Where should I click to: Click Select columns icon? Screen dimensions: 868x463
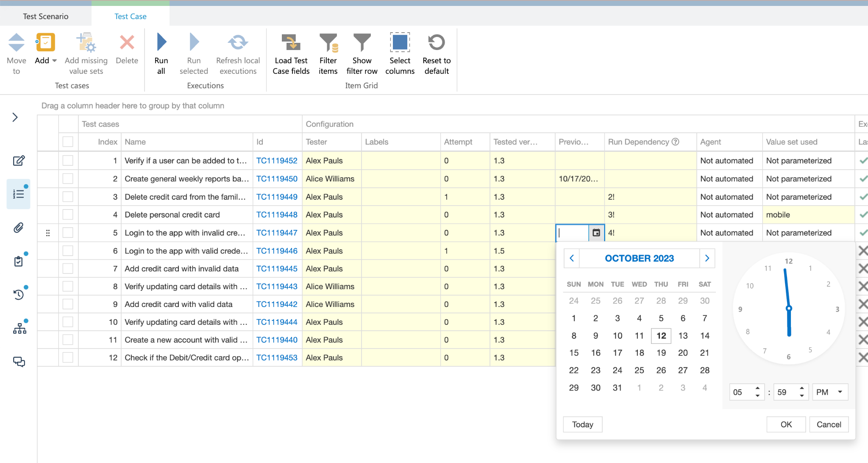pyautogui.click(x=400, y=42)
